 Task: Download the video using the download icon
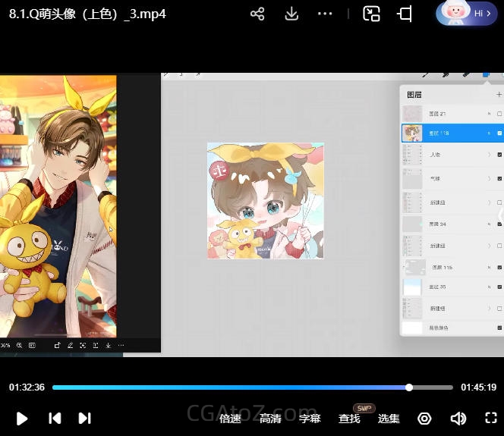pos(291,14)
